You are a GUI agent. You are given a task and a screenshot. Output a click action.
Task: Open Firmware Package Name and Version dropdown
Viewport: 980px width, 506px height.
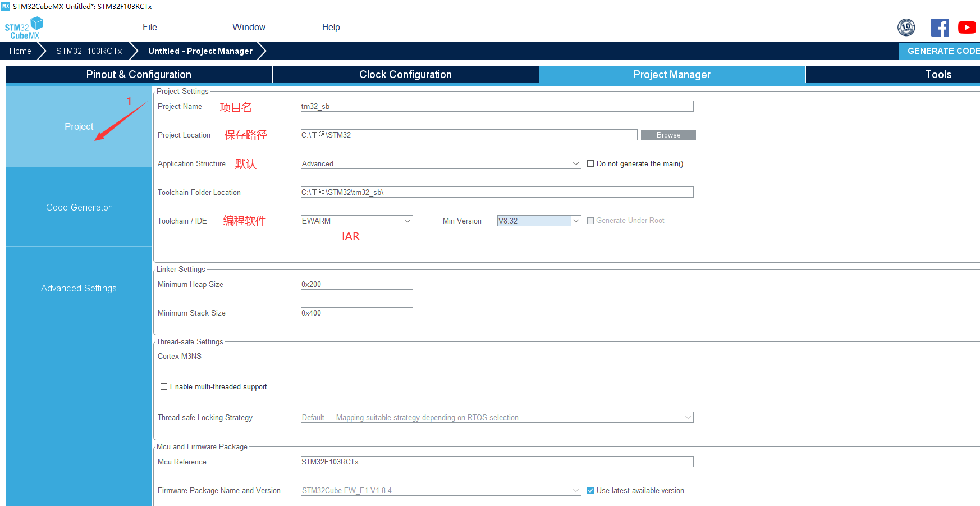click(x=441, y=490)
